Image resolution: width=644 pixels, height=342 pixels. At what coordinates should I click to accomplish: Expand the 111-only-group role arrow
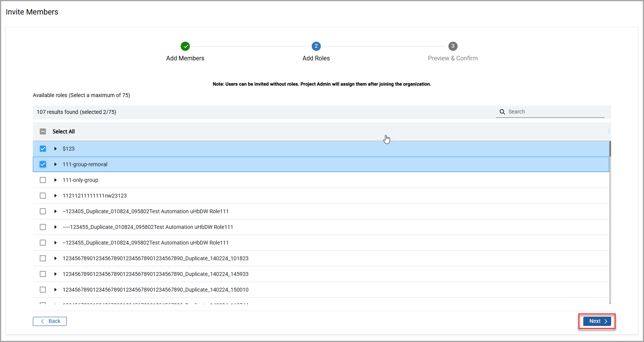tap(55, 180)
